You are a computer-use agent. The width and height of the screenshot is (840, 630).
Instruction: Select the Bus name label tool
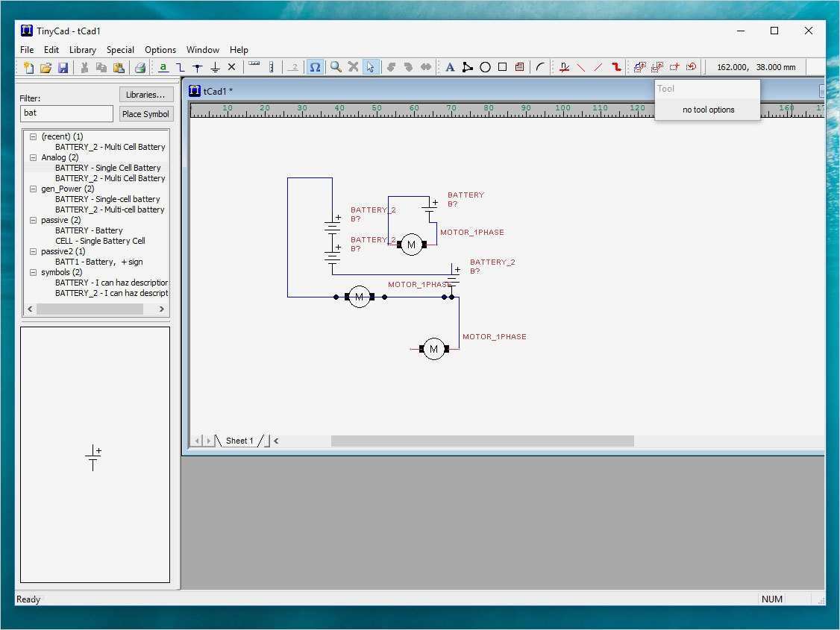pos(563,67)
